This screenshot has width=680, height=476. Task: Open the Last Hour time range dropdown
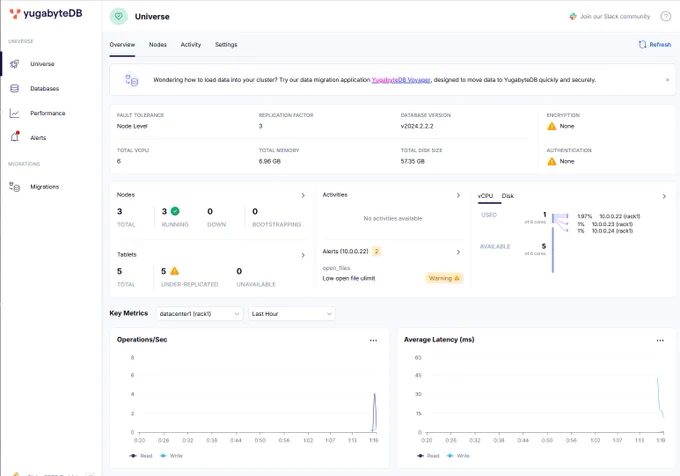[x=292, y=313]
